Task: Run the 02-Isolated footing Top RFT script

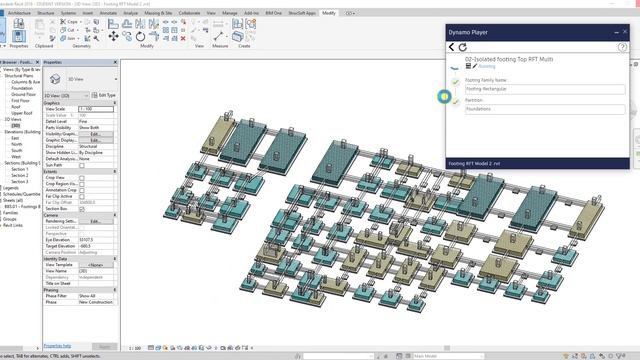Action: click(x=455, y=67)
